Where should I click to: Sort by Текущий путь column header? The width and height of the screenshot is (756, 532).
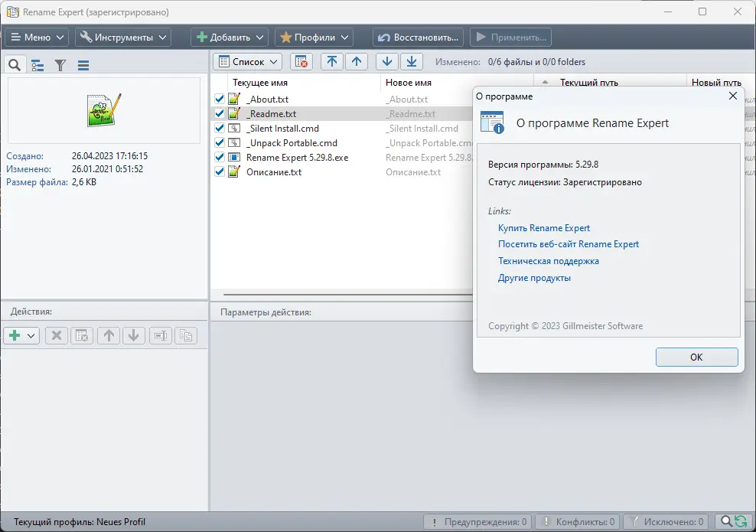[x=588, y=83]
